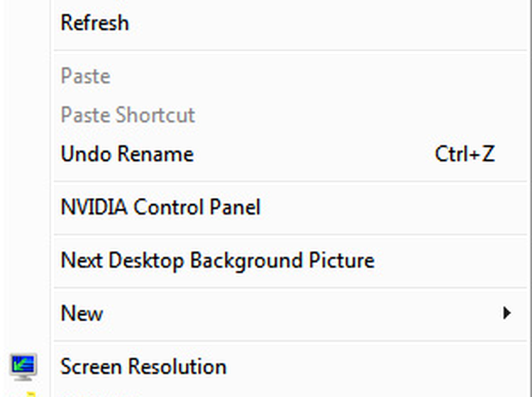This screenshot has height=397, width=532.
Task: Click the separator line below Refresh
Action: coord(284,50)
